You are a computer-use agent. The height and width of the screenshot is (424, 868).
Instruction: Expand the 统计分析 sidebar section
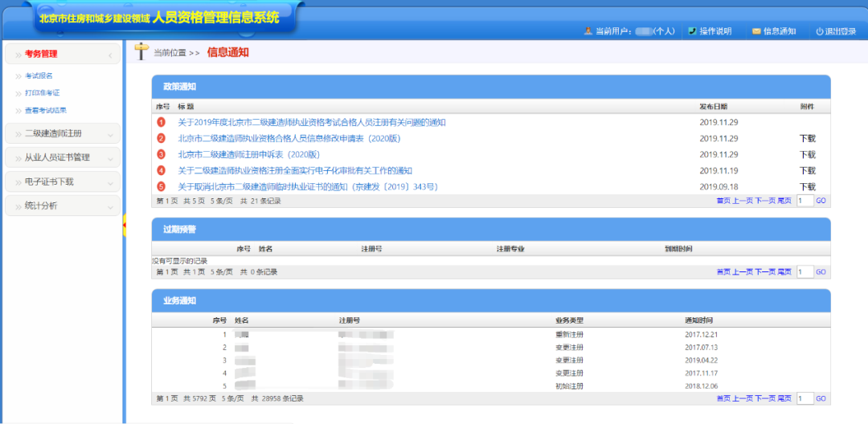click(x=110, y=206)
